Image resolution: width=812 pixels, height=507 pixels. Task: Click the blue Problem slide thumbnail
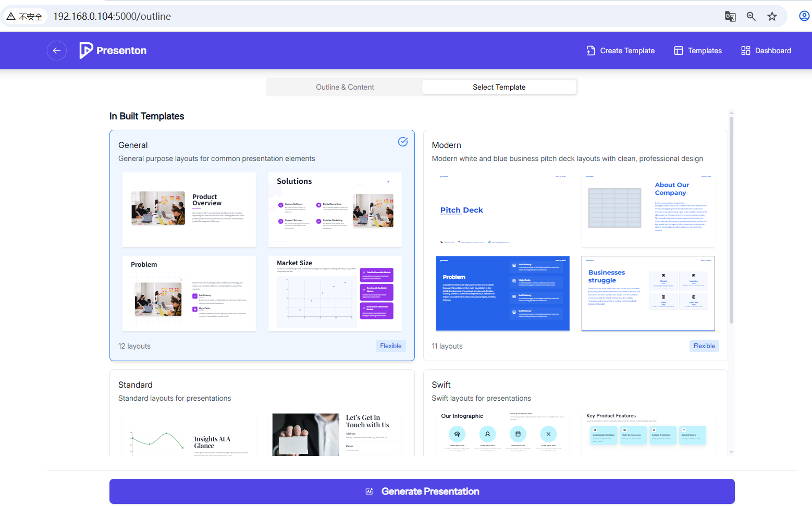[x=503, y=293]
